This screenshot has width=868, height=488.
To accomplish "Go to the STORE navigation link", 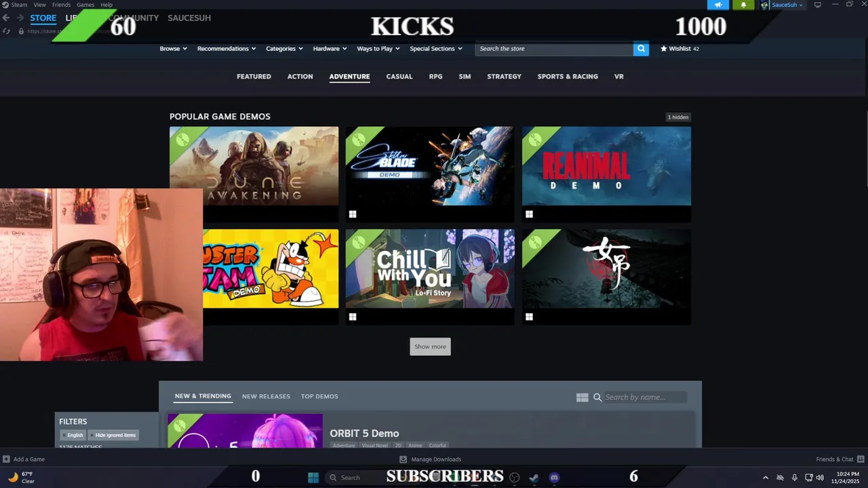I will point(43,18).
